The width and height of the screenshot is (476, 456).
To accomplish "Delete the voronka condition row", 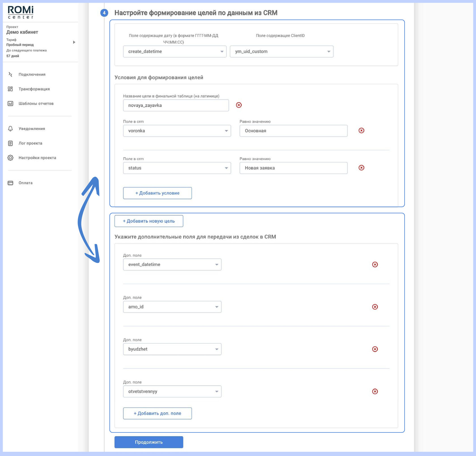I will (362, 130).
